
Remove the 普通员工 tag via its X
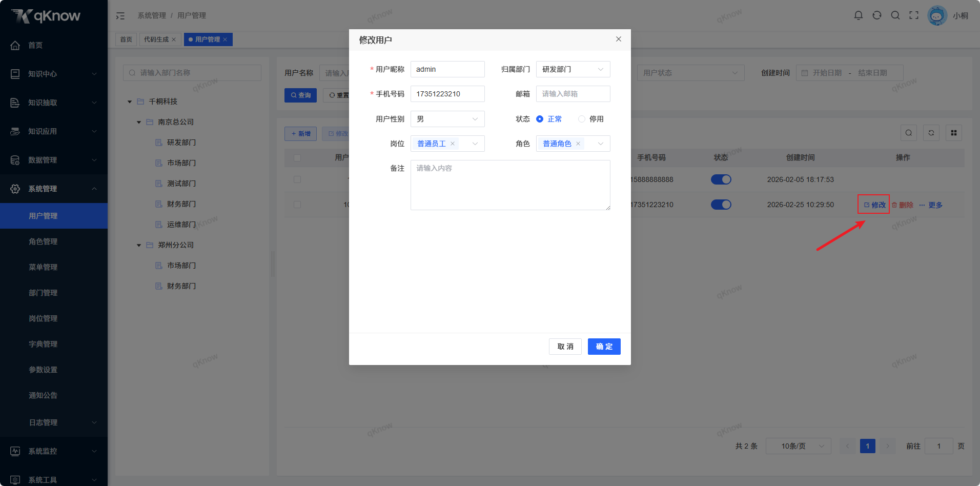pyautogui.click(x=453, y=144)
